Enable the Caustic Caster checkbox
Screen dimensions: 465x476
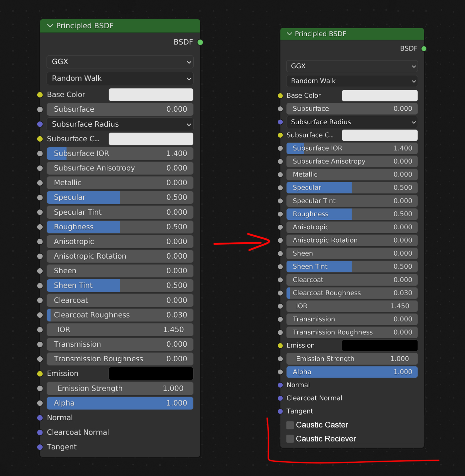tap(290, 425)
